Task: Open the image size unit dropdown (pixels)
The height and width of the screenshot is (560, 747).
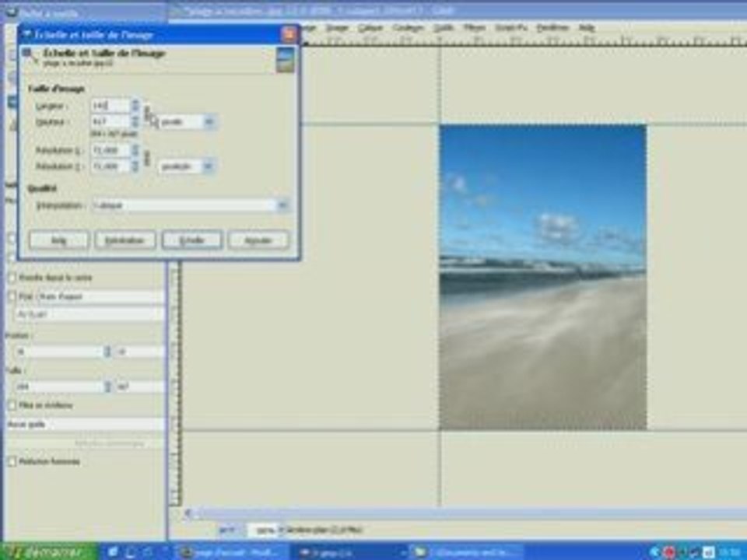Action: pyautogui.click(x=186, y=122)
